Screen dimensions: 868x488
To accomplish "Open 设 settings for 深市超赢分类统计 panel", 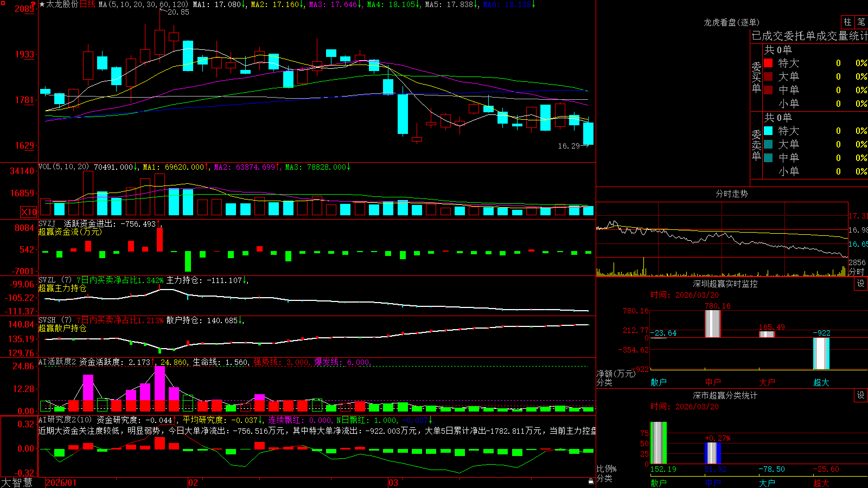I will click(x=861, y=395).
